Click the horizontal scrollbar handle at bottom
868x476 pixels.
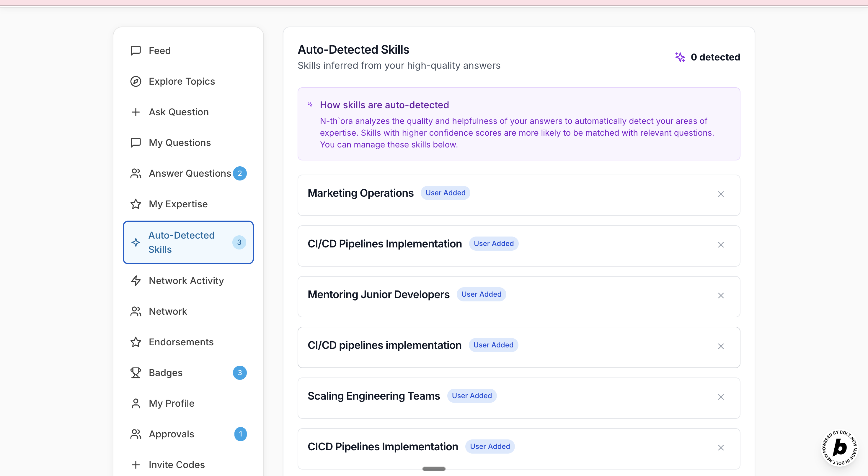[434, 469]
